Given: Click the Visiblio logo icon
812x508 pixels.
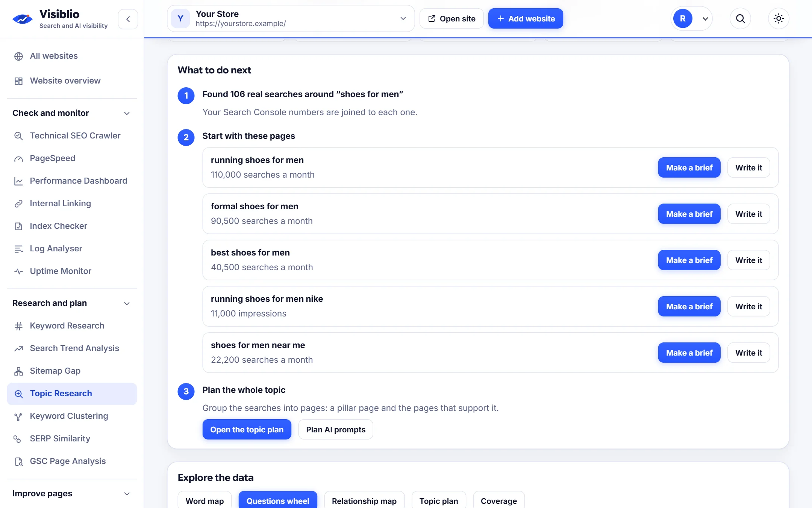Looking at the screenshot, I should point(23,19).
